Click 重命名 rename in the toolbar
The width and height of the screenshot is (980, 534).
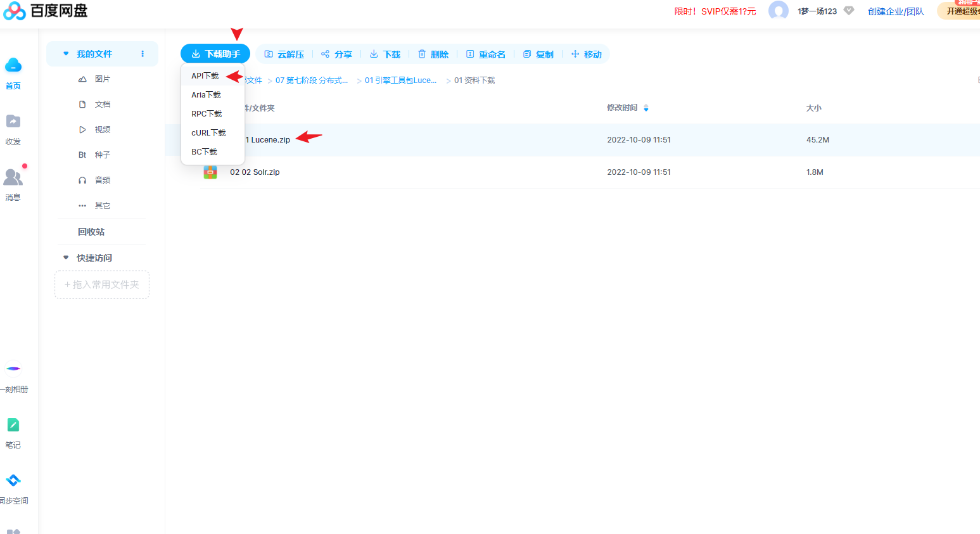[486, 54]
